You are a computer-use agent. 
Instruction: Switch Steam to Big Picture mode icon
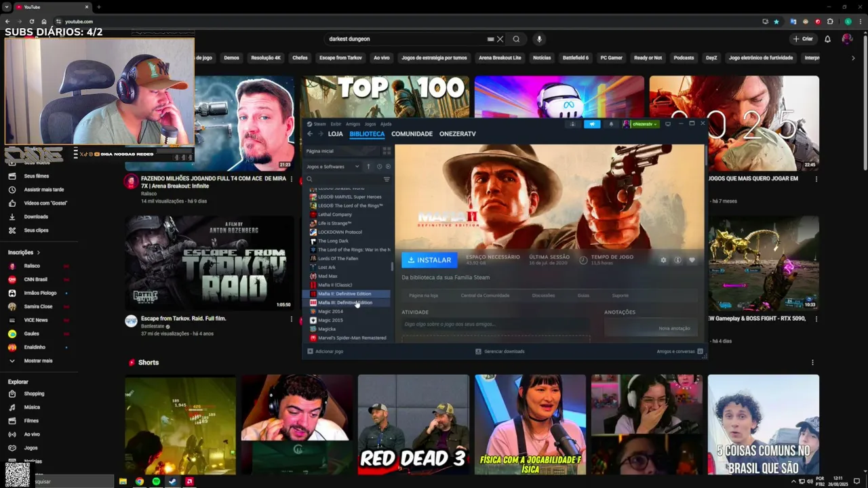668,124
